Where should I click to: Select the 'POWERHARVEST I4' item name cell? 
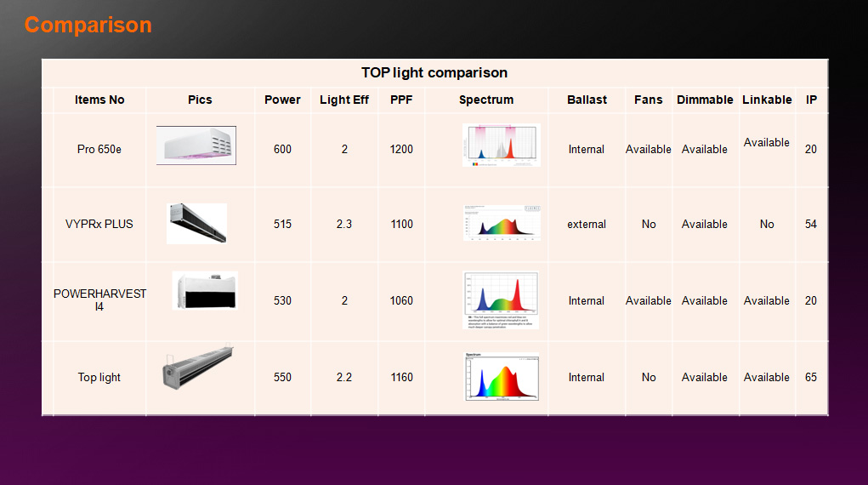click(99, 300)
